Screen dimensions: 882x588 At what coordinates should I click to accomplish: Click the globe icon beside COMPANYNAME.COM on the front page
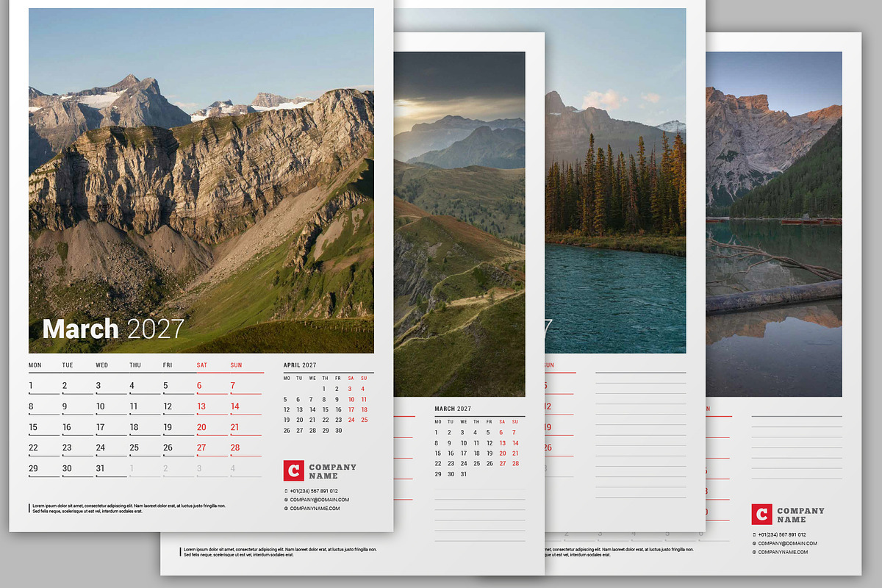click(286, 509)
